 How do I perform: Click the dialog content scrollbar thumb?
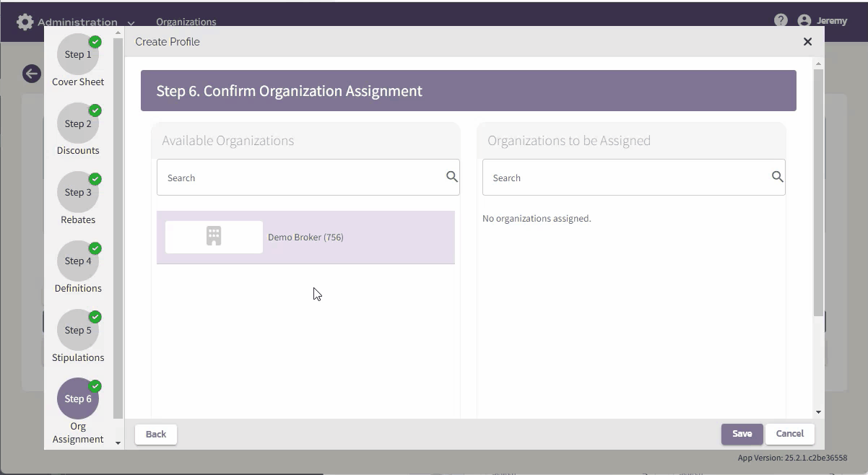pyautogui.click(x=818, y=193)
